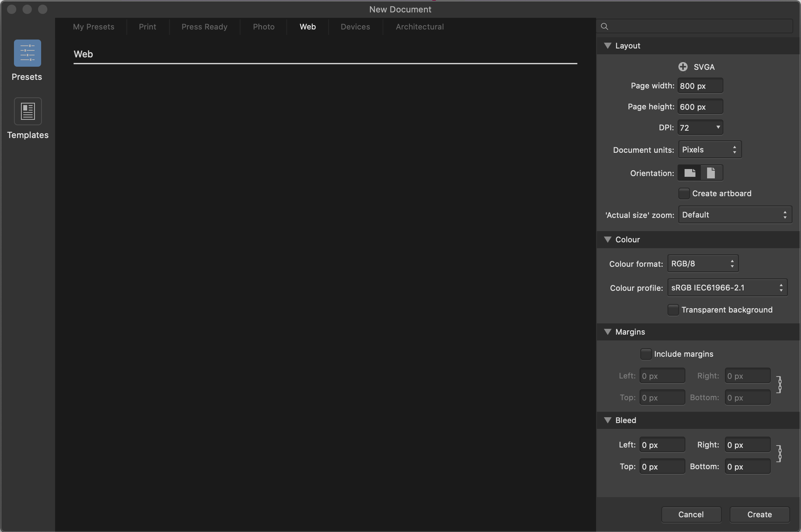This screenshot has height=532, width=801.
Task: Select the Presets sidebar icon
Action: (x=27, y=53)
